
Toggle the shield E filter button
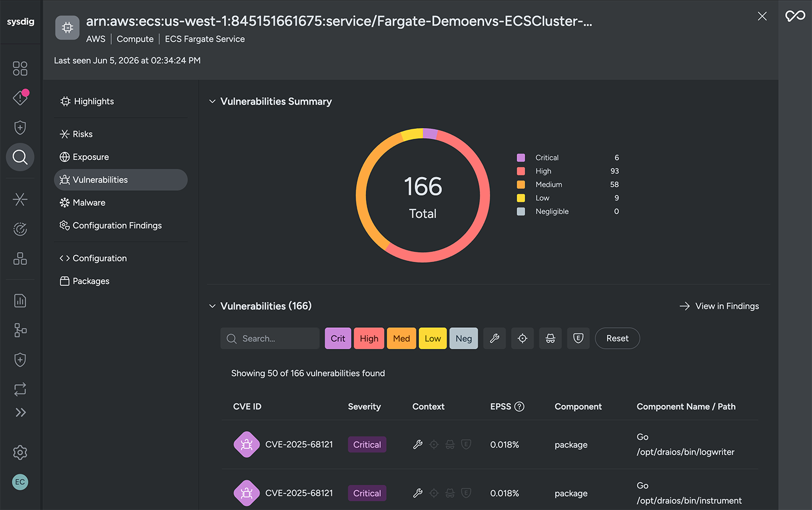(x=578, y=339)
